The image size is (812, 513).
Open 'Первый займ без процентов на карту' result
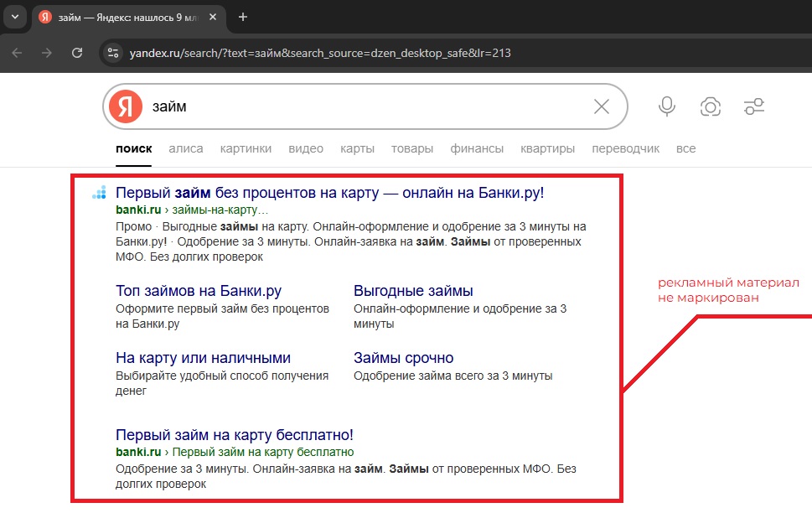coord(330,193)
